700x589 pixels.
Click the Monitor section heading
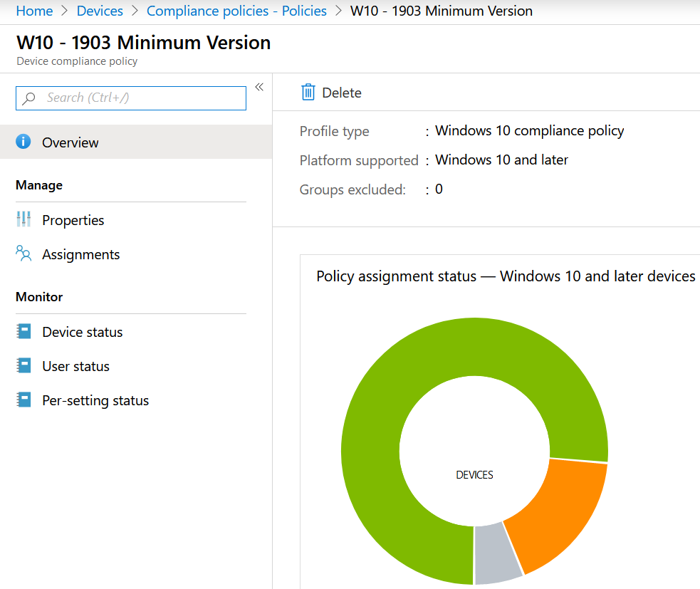pos(39,297)
